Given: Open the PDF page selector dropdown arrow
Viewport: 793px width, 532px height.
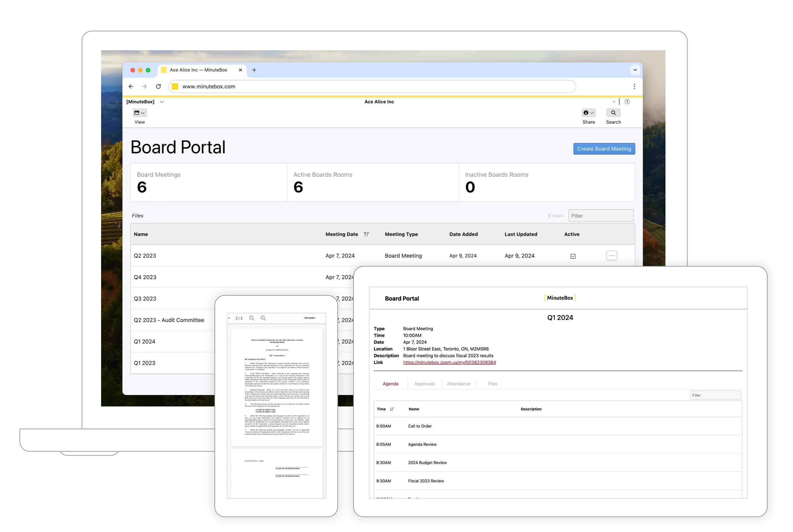Looking at the screenshot, I should [x=229, y=318].
